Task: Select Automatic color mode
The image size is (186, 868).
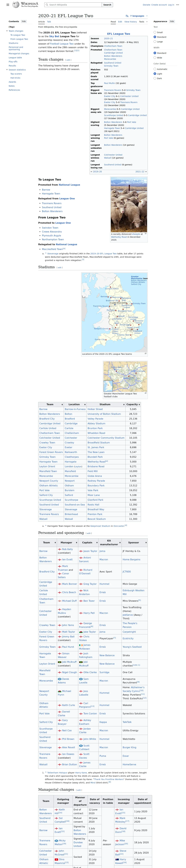Action: pos(155,69)
